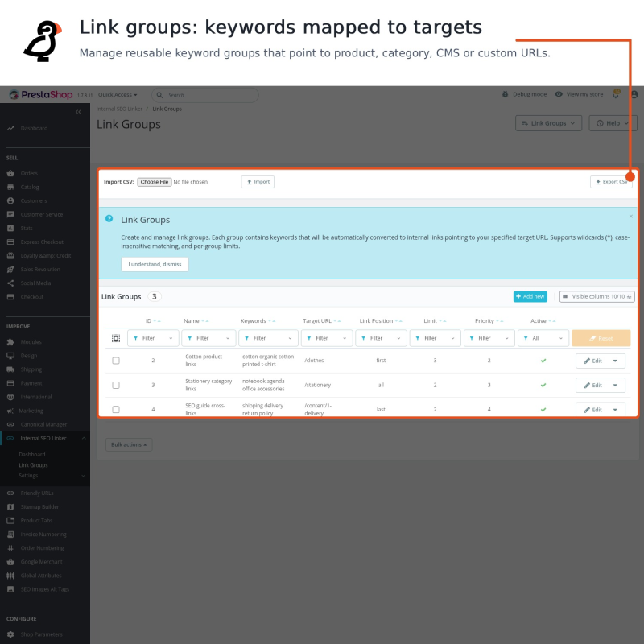Toggle active status for SEO guide cross-links

pyautogui.click(x=543, y=410)
